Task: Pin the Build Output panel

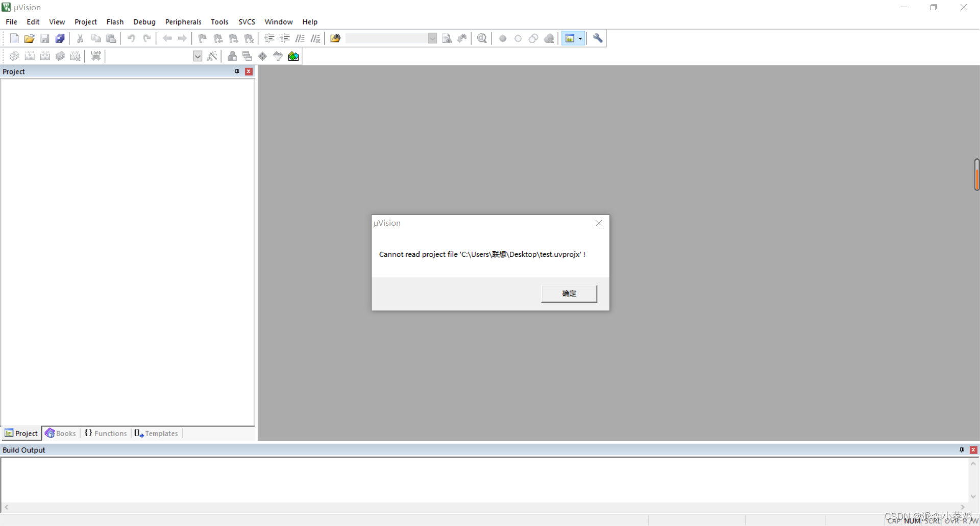Action: tap(962, 450)
